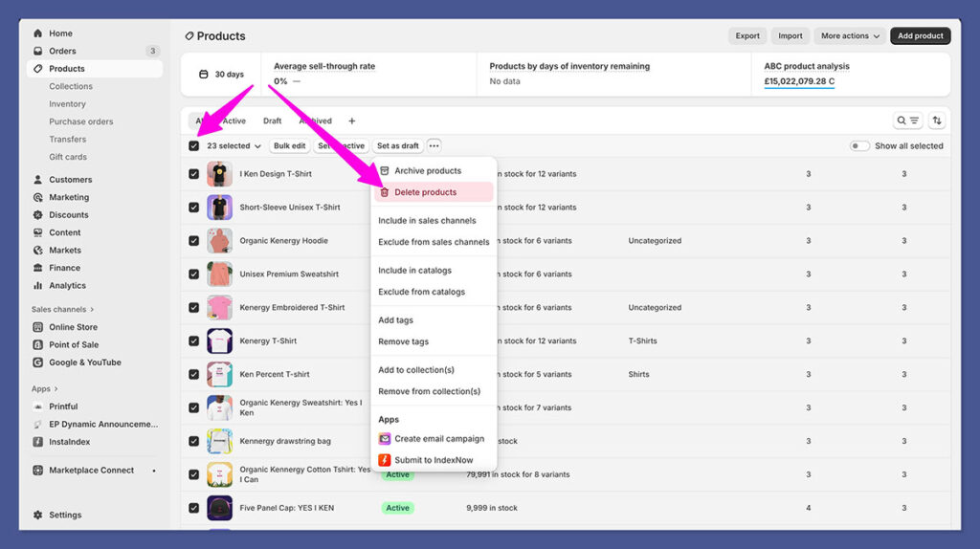This screenshot has width=980, height=549.
Task: Open Online Store sales channel
Action: click(x=73, y=327)
